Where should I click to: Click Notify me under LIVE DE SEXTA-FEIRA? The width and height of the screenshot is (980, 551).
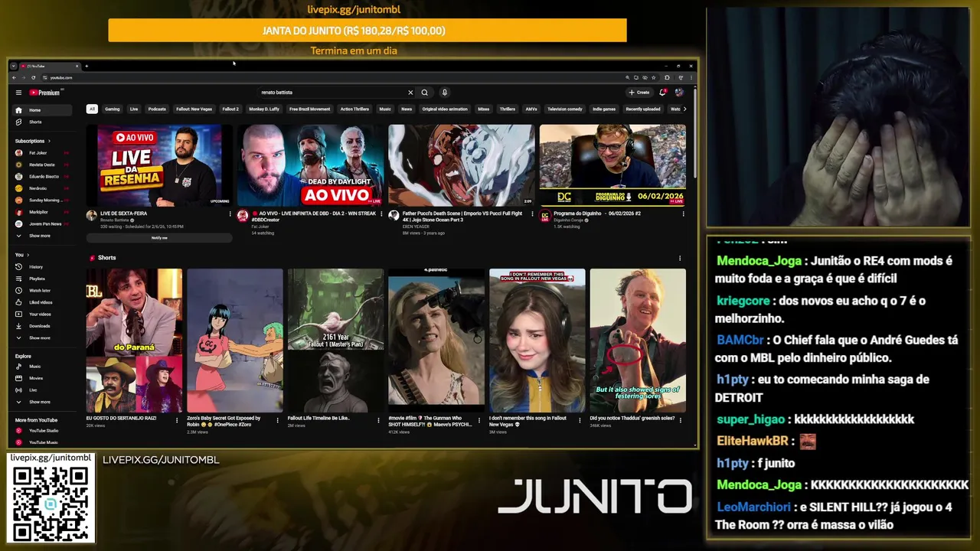[159, 238]
